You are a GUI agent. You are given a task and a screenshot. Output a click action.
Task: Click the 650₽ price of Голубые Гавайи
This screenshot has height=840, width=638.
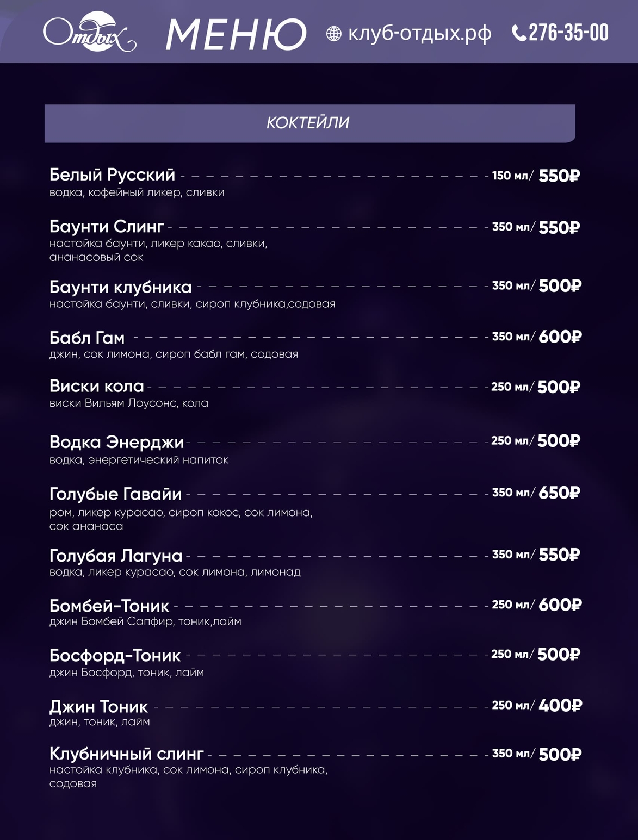click(559, 493)
